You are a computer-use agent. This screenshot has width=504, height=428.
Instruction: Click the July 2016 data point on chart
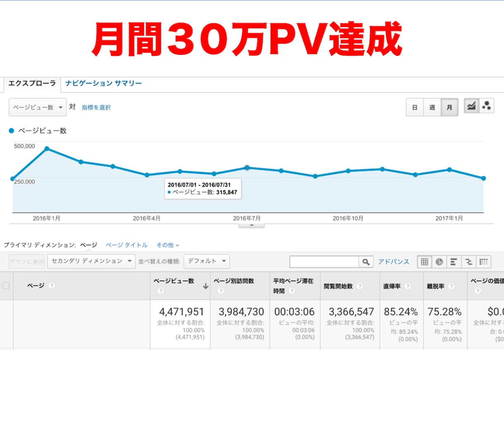247,168
